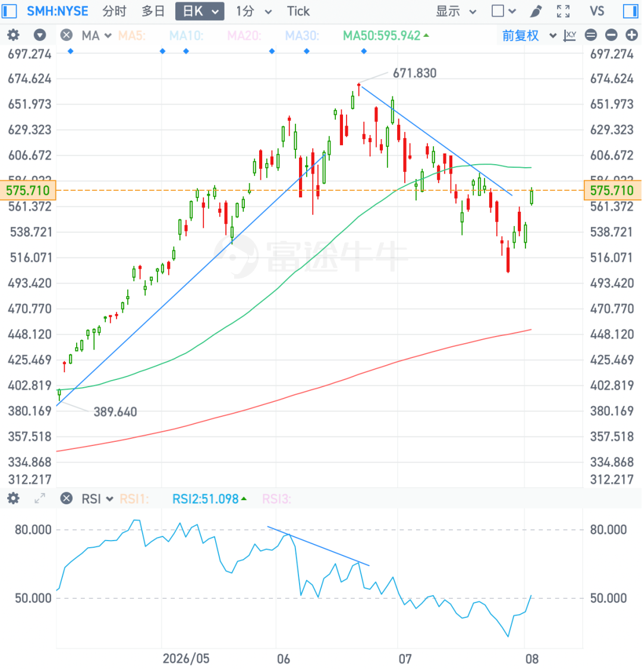Toggle the MA50:595.942 line visibility
This screenshot has height=672, width=642.
point(386,36)
